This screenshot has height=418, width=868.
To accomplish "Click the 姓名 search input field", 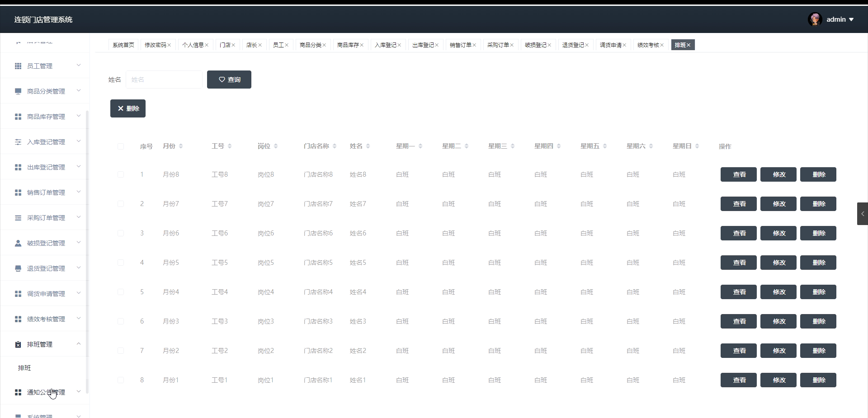I will (164, 80).
